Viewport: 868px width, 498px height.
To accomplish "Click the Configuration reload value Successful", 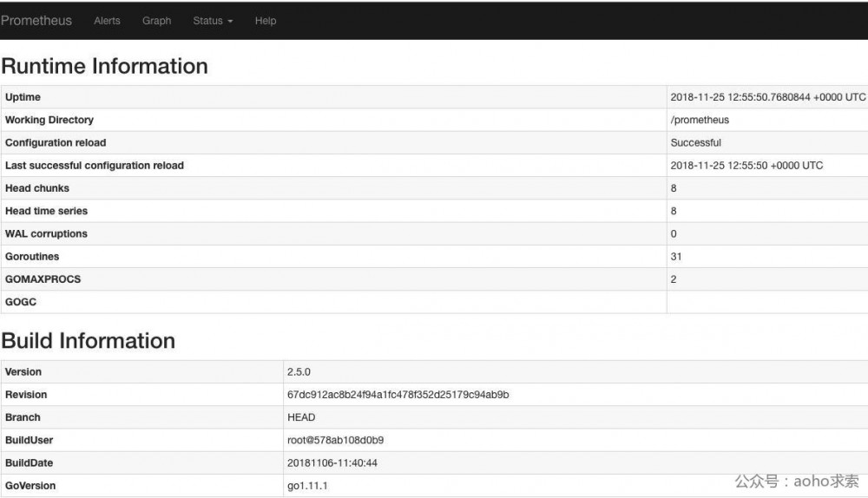I will point(696,142).
